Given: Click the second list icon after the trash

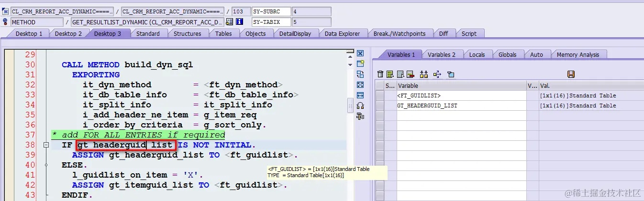Looking at the screenshot, I should (400, 74).
